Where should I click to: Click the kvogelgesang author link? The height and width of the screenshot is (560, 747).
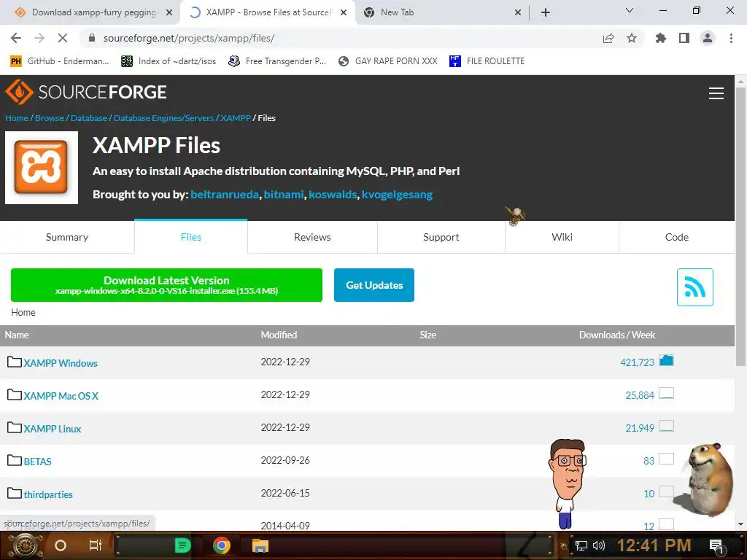click(397, 194)
